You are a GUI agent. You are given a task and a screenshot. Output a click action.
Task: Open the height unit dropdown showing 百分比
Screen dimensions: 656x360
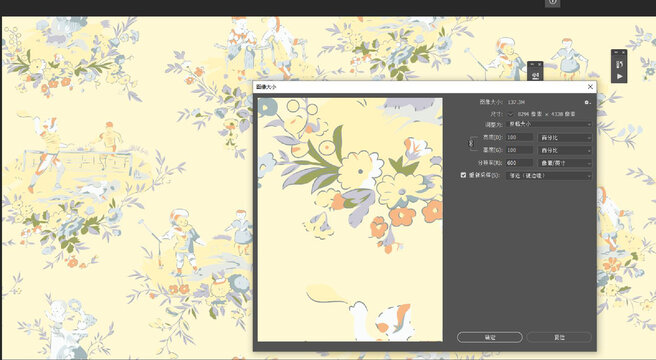point(564,150)
